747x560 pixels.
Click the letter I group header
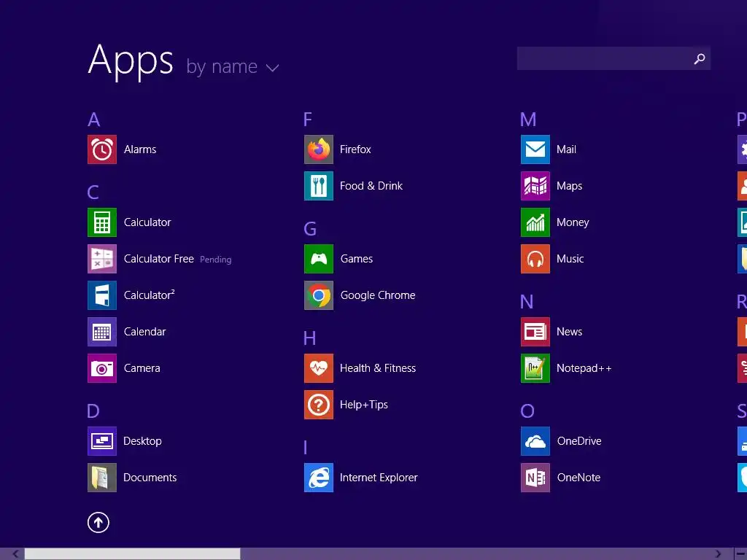click(x=306, y=448)
